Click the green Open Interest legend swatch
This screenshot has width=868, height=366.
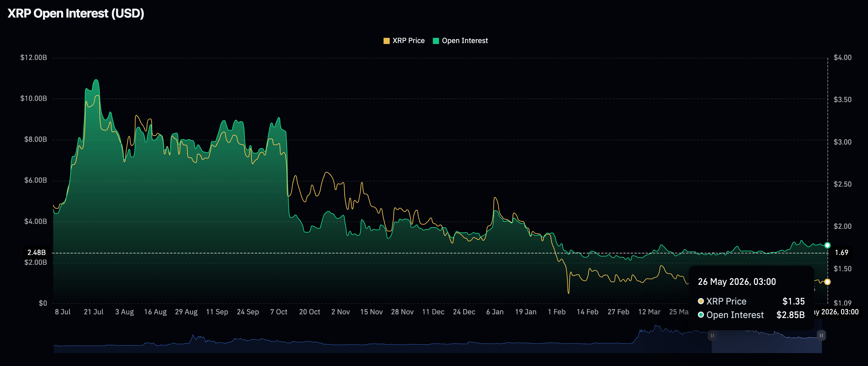[x=436, y=41]
